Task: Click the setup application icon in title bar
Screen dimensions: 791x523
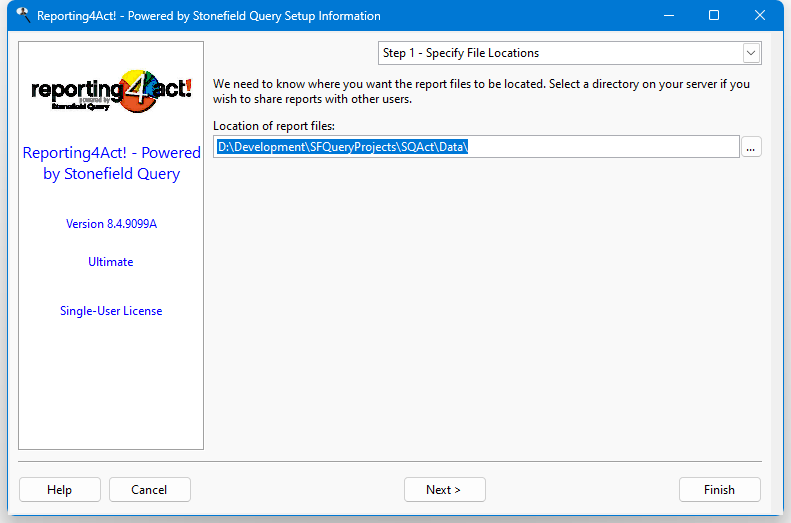Action: (23, 16)
